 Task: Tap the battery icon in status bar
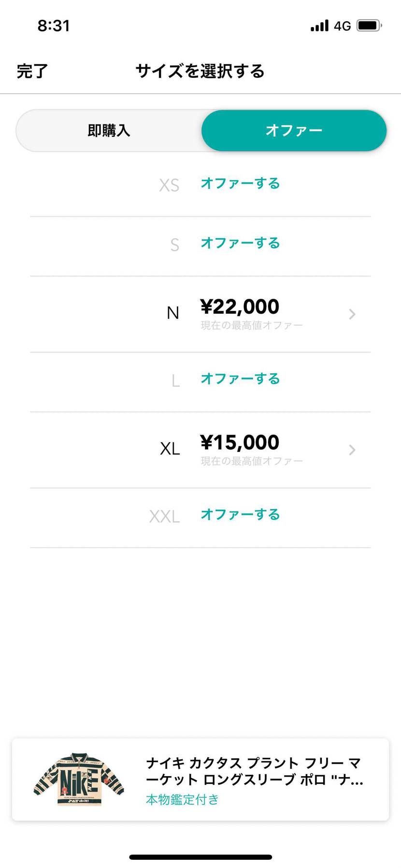pyautogui.click(x=369, y=26)
